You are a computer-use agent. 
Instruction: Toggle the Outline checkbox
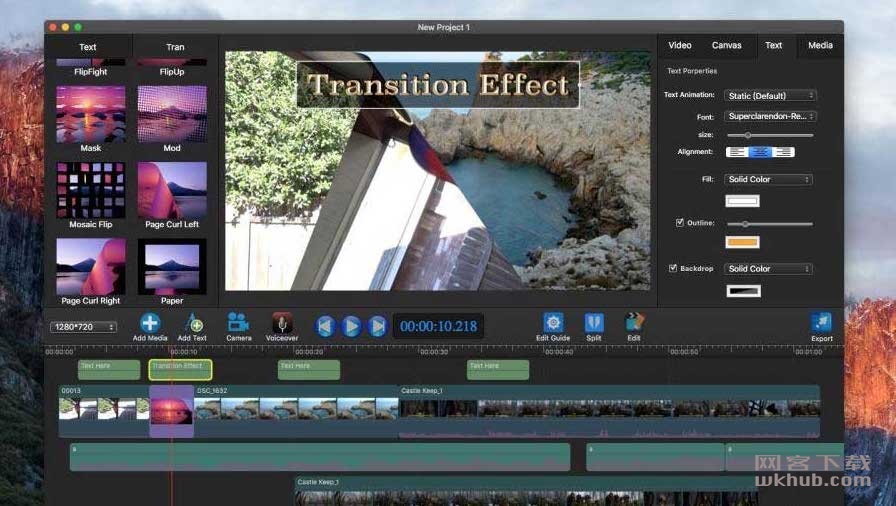point(679,222)
